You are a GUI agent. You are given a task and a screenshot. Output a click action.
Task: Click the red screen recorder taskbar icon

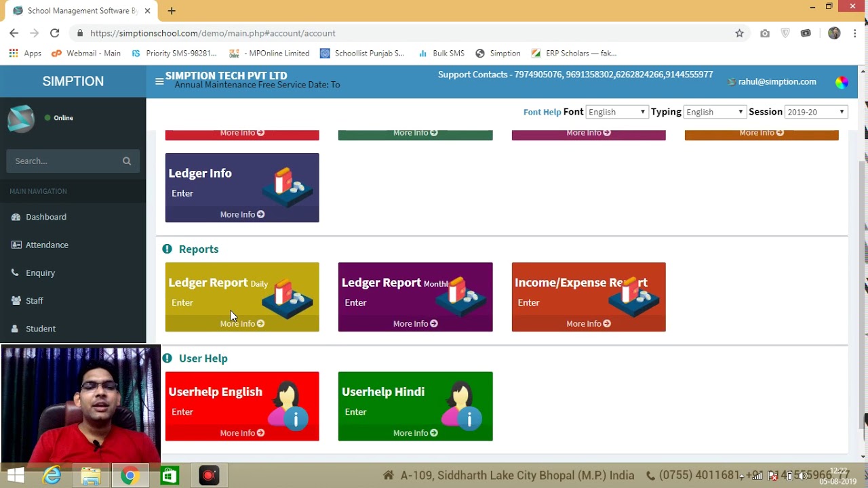point(209,476)
